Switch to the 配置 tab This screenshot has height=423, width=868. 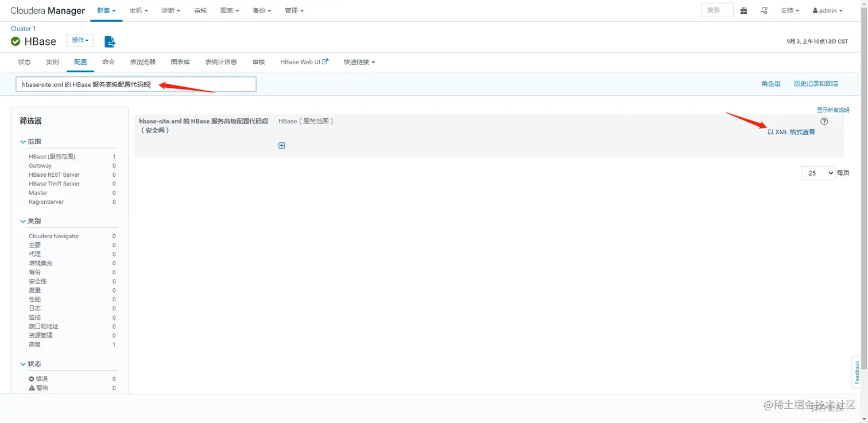80,62
